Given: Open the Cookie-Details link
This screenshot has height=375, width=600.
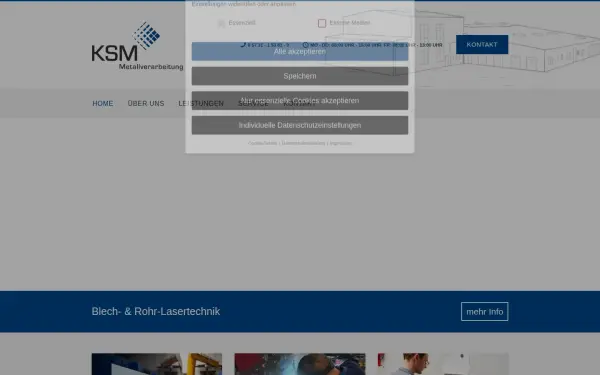Looking at the screenshot, I should (262, 143).
